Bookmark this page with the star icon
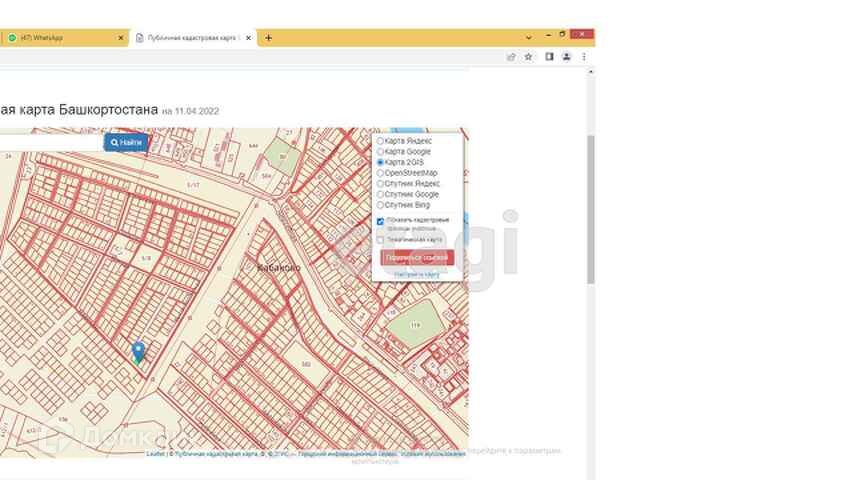 (529, 57)
